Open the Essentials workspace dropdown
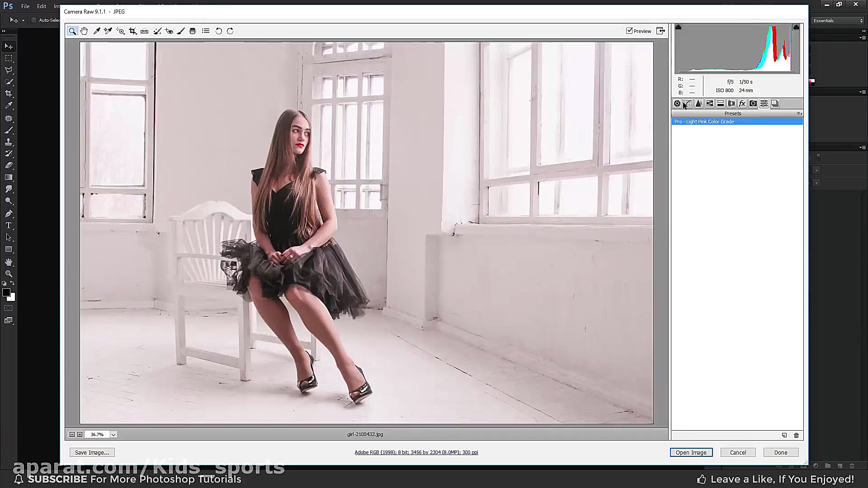This screenshot has width=868, height=488. (x=838, y=20)
